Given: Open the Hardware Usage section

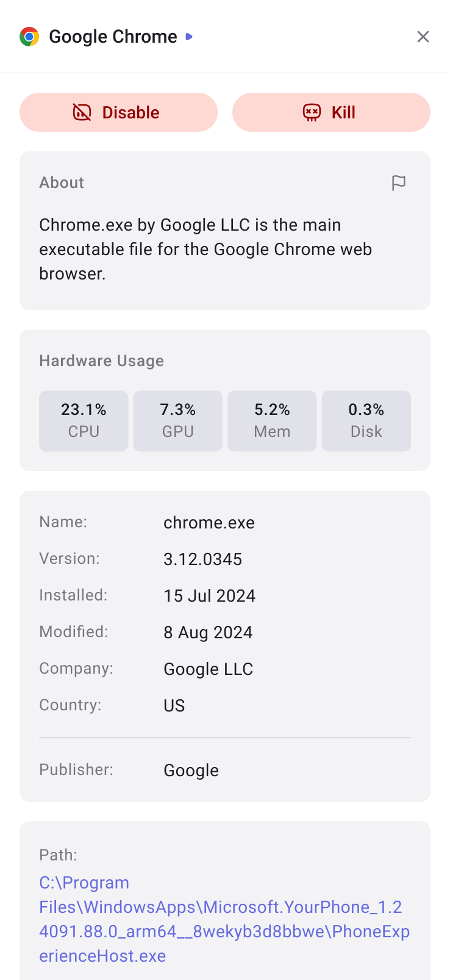Looking at the screenshot, I should pyautogui.click(x=101, y=361).
